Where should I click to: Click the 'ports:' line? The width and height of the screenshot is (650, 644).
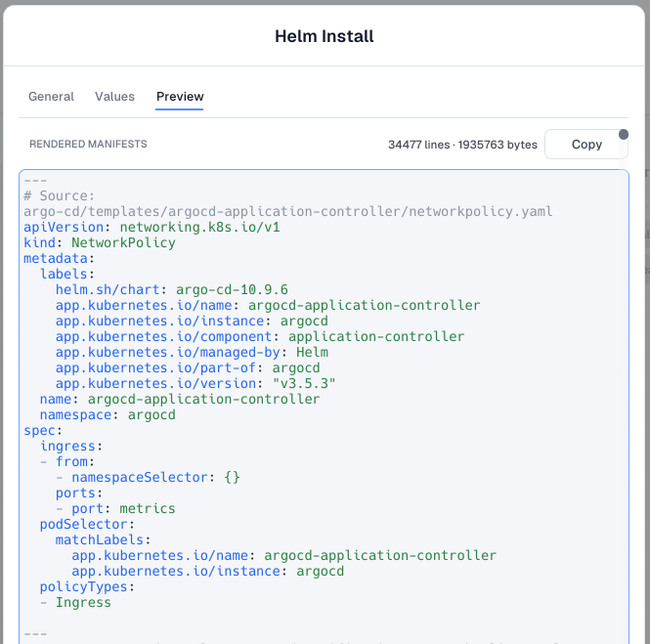[x=79, y=494]
